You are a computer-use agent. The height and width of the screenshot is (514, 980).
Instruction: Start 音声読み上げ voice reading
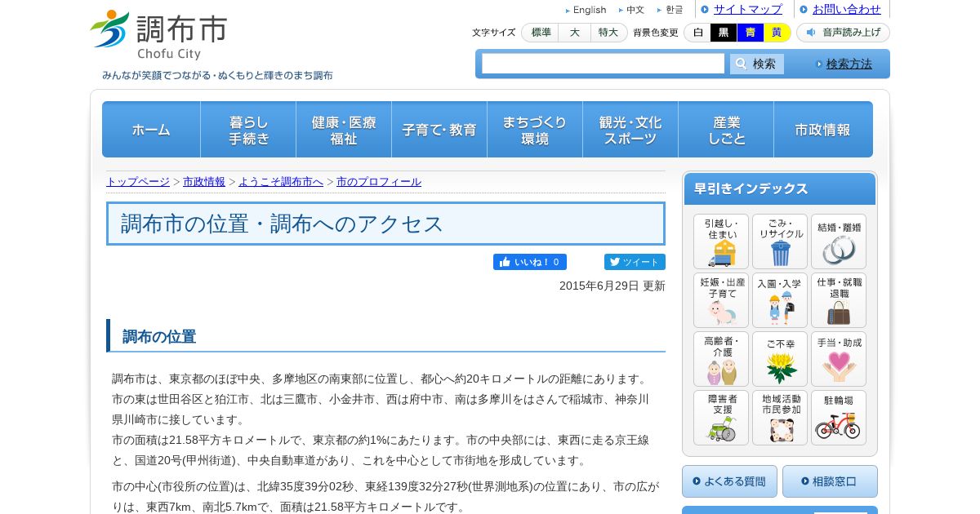click(843, 33)
